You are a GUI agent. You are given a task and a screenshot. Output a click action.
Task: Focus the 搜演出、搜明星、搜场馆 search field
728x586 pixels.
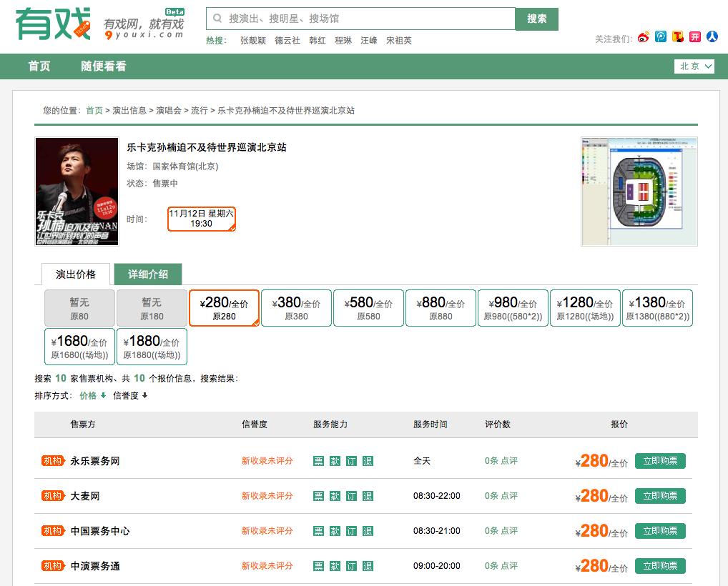tap(360, 19)
